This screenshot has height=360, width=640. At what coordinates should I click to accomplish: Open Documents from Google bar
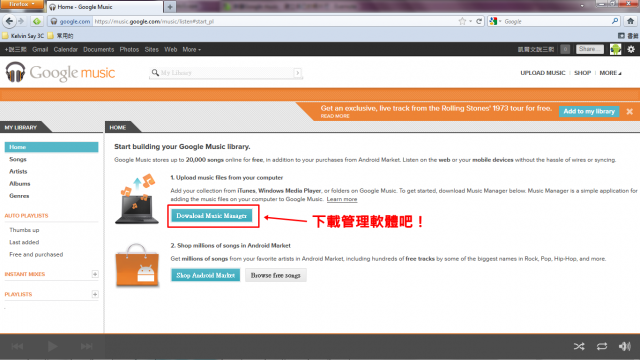coord(98,49)
